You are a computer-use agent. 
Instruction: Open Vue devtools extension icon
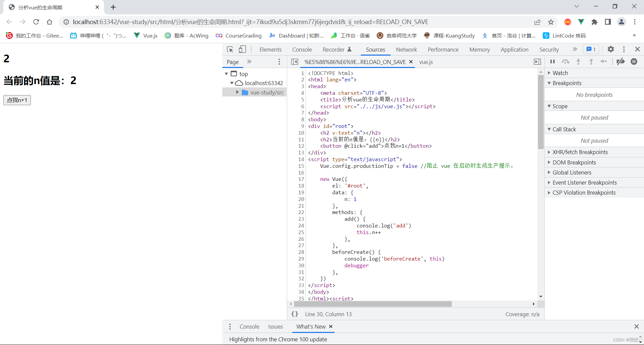click(x=581, y=22)
